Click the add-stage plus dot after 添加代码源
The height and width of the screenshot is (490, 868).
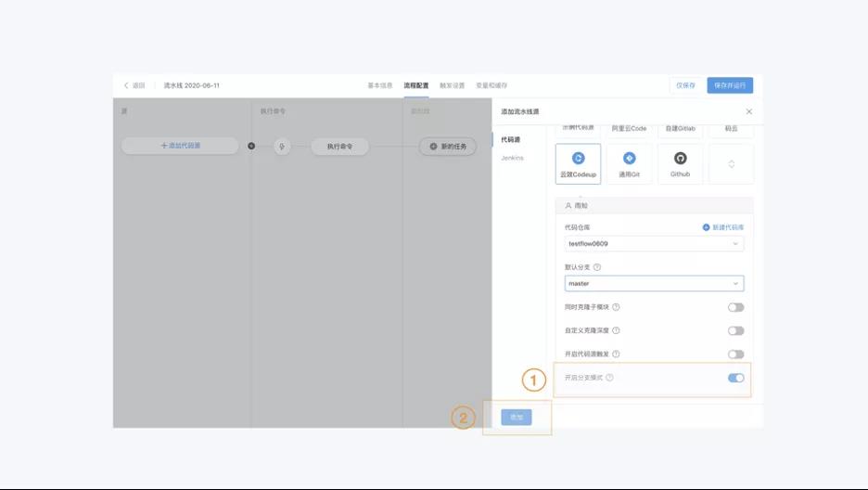coord(251,147)
